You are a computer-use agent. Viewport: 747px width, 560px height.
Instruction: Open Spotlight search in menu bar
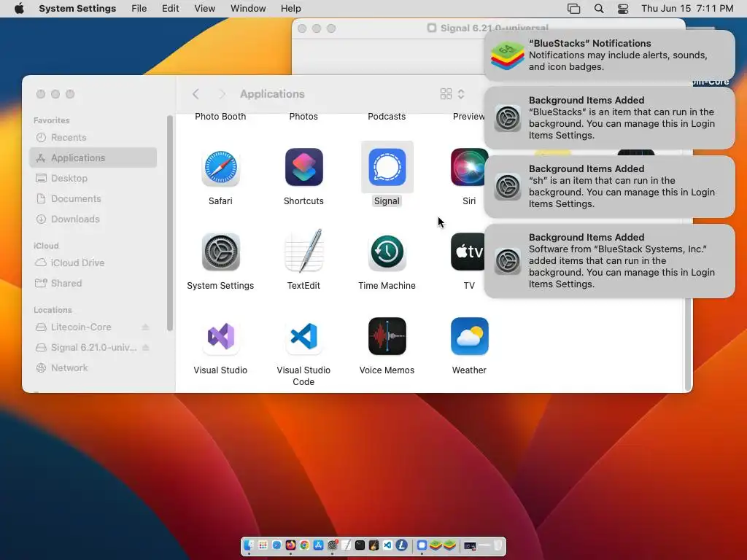coord(599,9)
